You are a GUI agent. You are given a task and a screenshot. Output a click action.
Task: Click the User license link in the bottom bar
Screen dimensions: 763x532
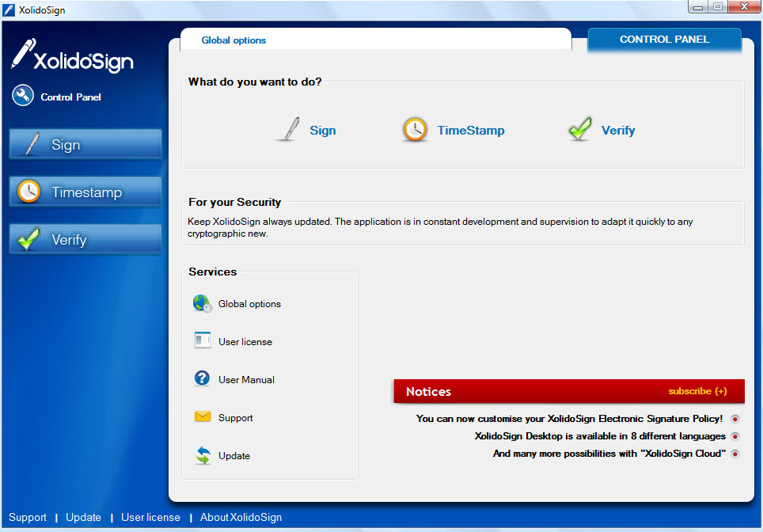point(150,518)
